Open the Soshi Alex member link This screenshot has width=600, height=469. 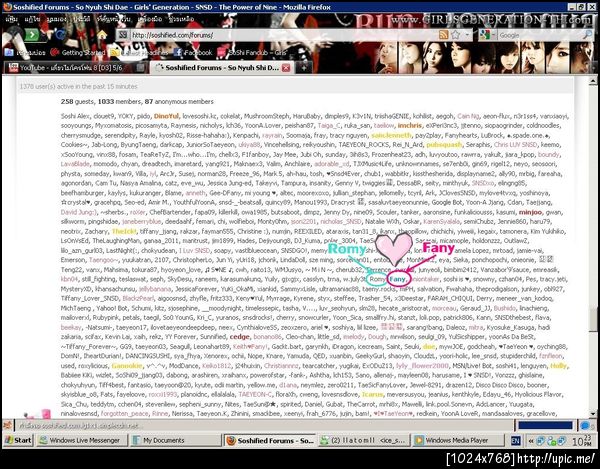click(75, 116)
